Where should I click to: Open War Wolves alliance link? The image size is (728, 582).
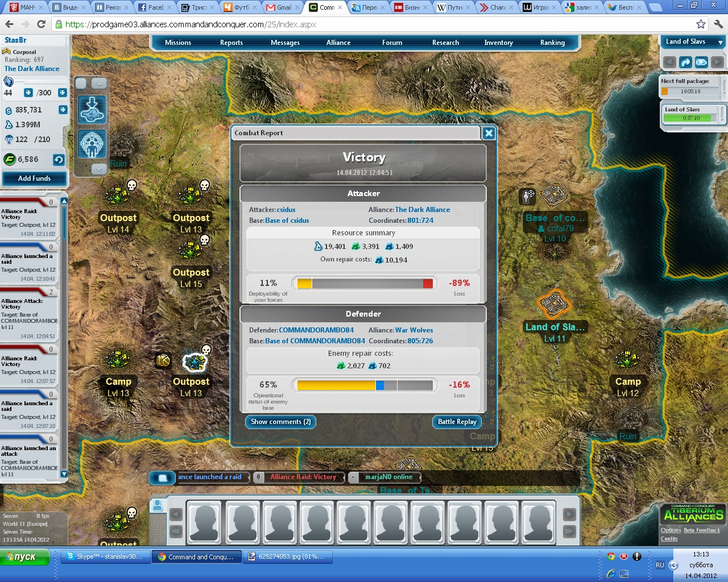point(414,330)
